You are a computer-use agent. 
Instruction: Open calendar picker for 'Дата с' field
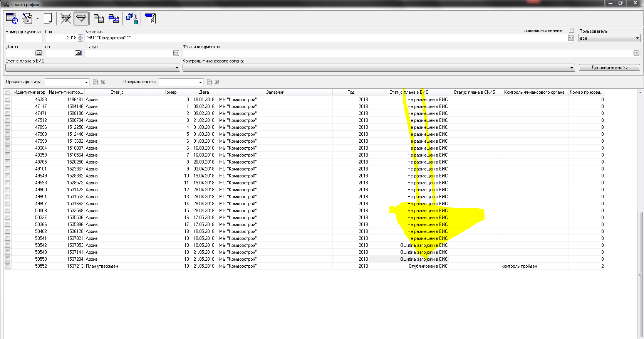tap(39, 53)
